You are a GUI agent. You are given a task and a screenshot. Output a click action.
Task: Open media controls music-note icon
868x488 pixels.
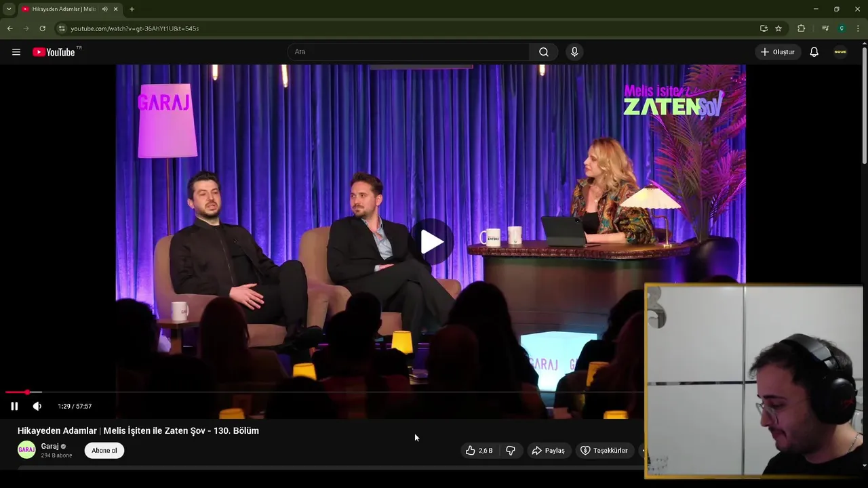pos(825,28)
